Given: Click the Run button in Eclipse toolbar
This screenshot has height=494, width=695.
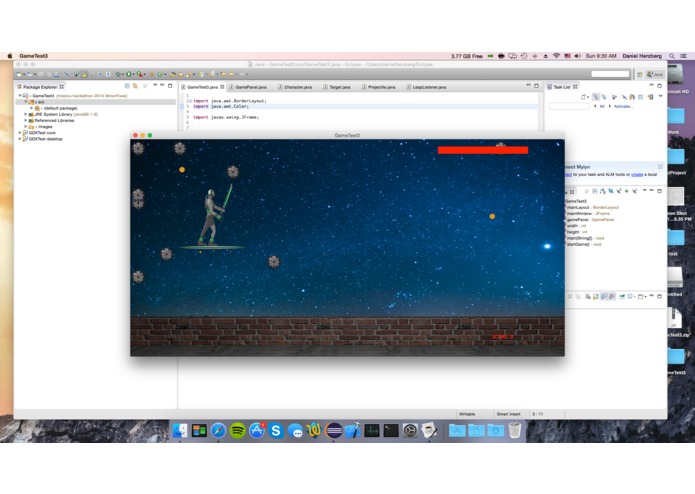Looking at the screenshot, I should [129, 74].
